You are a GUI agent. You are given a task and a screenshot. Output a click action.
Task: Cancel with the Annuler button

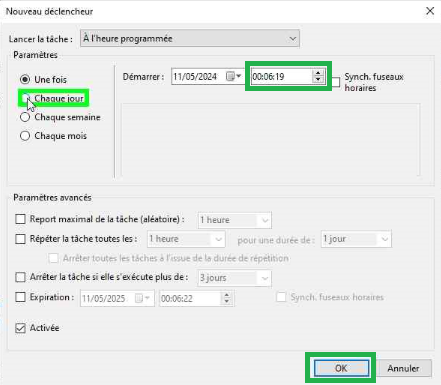[403, 368]
